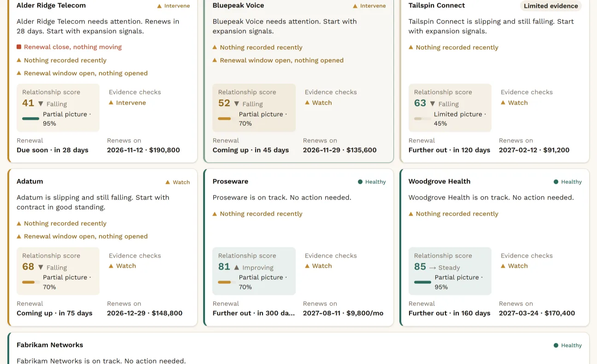
Task: Click the '2027-02-12 · $91,200' renewal date
Action: [x=534, y=150]
